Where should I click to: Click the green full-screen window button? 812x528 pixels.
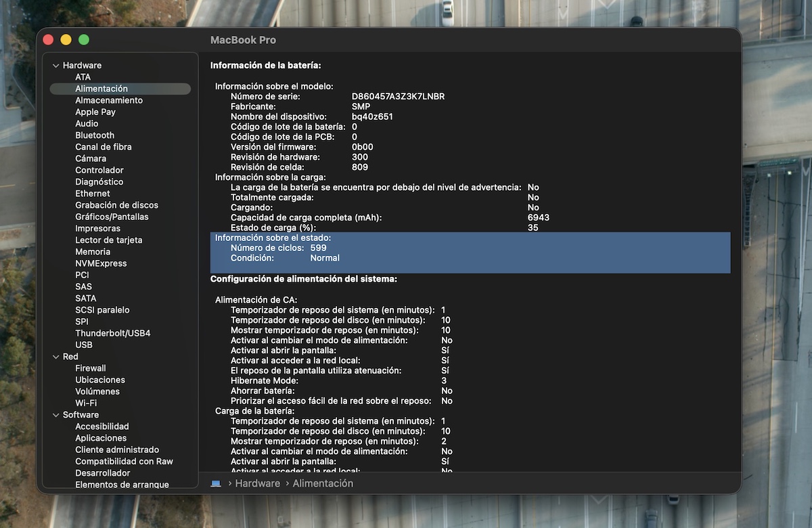pyautogui.click(x=84, y=40)
